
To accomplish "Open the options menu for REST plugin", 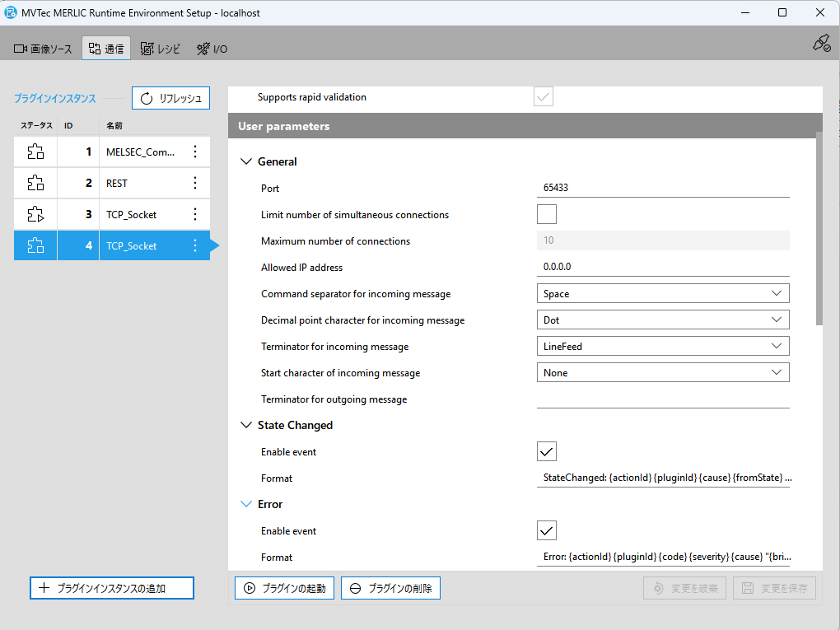I will (x=195, y=183).
